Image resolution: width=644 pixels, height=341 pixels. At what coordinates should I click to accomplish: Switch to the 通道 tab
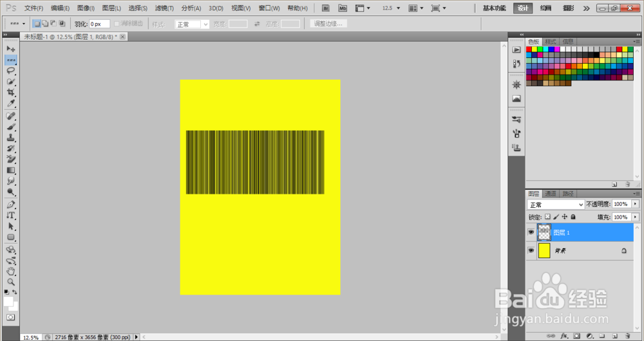551,194
